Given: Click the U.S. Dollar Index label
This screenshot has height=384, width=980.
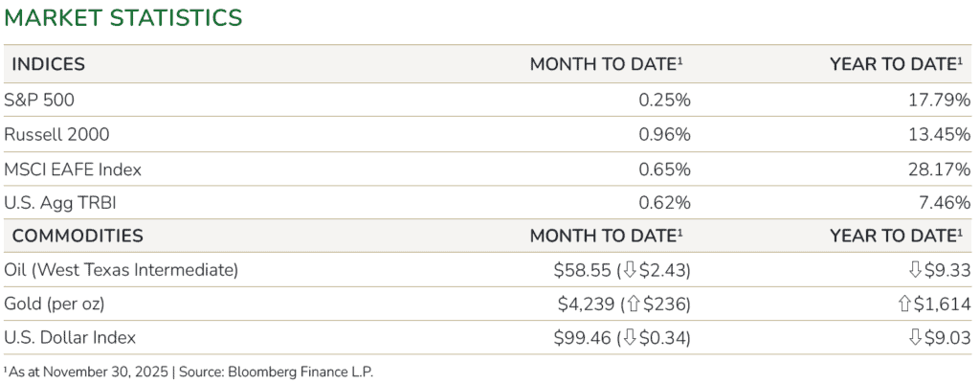Looking at the screenshot, I should point(70,338).
